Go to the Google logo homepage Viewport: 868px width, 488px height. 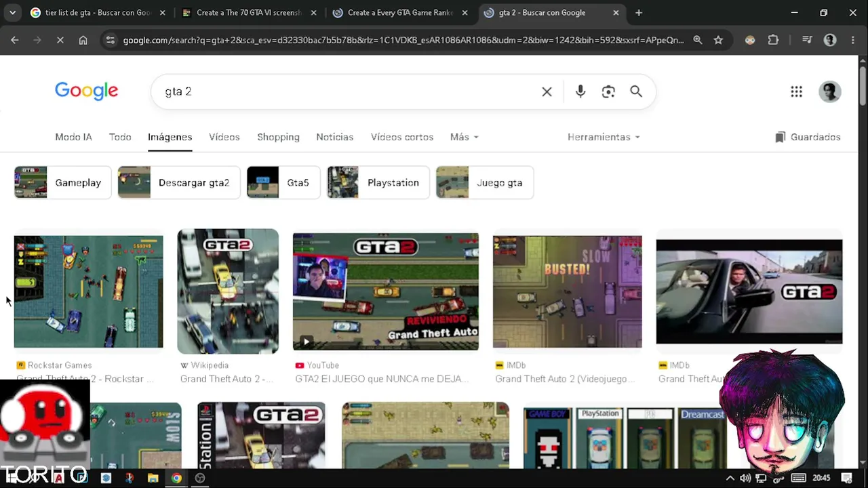87,91
